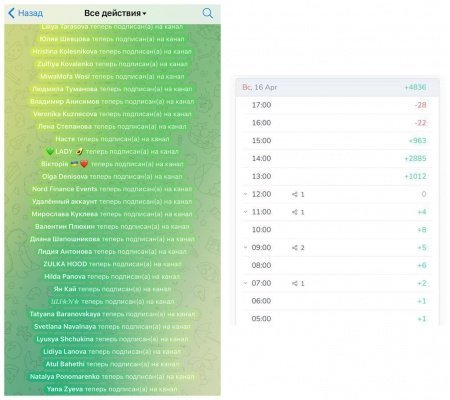Open search with the magnifier icon
The width and height of the screenshot is (450, 400).
(x=207, y=13)
